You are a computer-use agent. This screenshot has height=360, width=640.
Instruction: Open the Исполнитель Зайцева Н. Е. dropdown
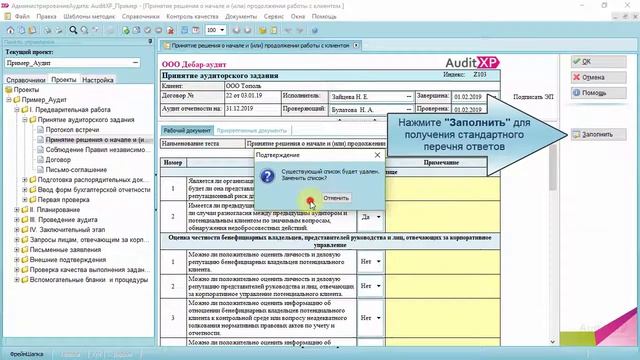tap(409, 97)
